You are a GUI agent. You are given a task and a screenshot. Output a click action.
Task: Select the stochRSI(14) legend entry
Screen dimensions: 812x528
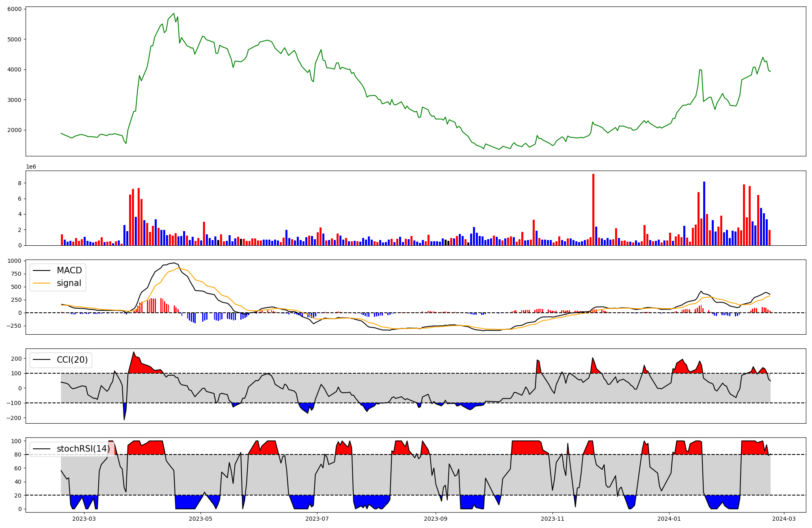click(83, 449)
